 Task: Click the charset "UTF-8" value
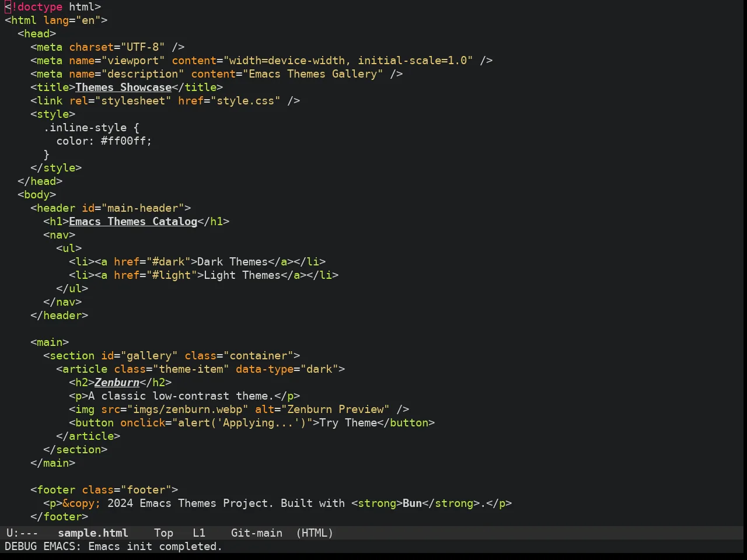pos(143,47)
